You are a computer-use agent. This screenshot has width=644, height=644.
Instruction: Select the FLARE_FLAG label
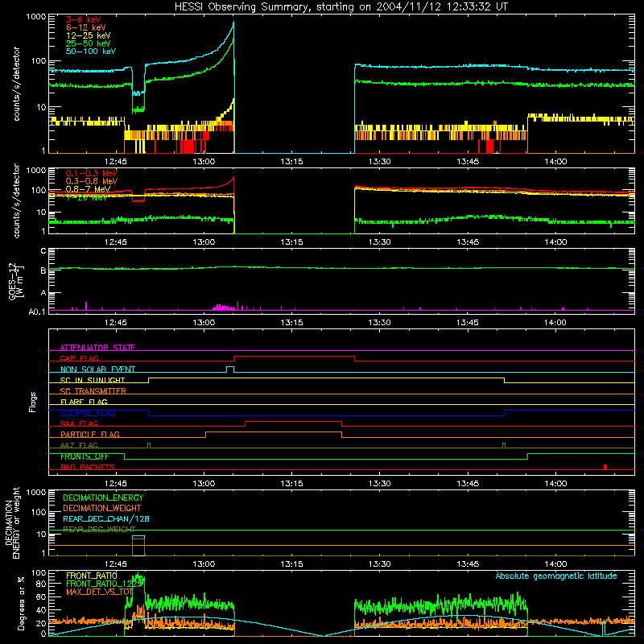point(84,402)
